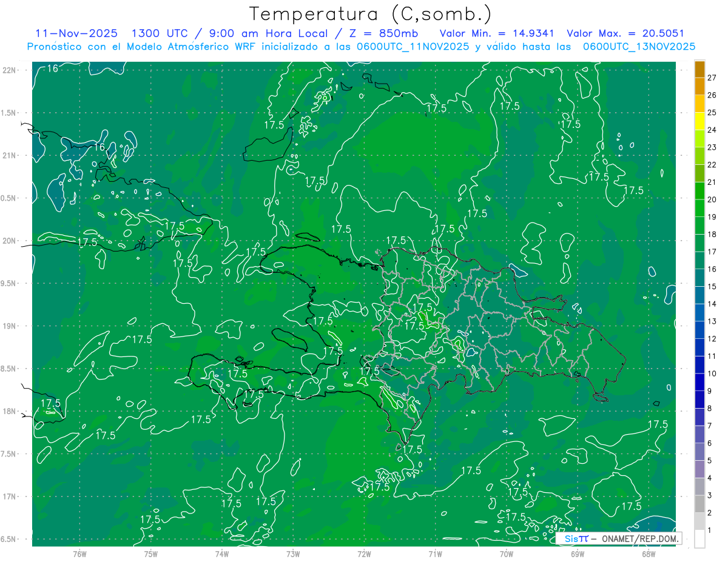Select the '0600UTC_11NOV2025' initialization time
The width and height of the screenshot is (728, 562).
(x=413, y=47)
